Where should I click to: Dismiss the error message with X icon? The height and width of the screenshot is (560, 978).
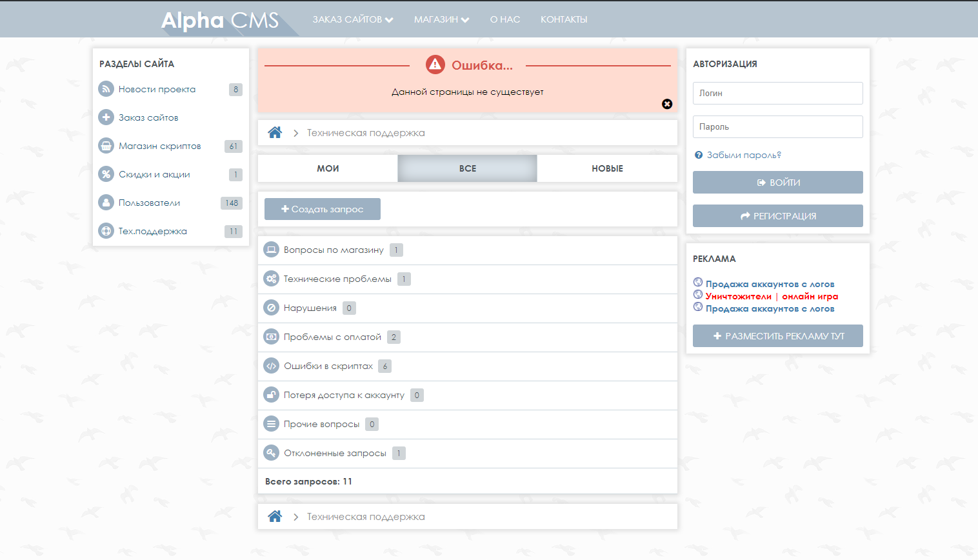coord(667,104)
